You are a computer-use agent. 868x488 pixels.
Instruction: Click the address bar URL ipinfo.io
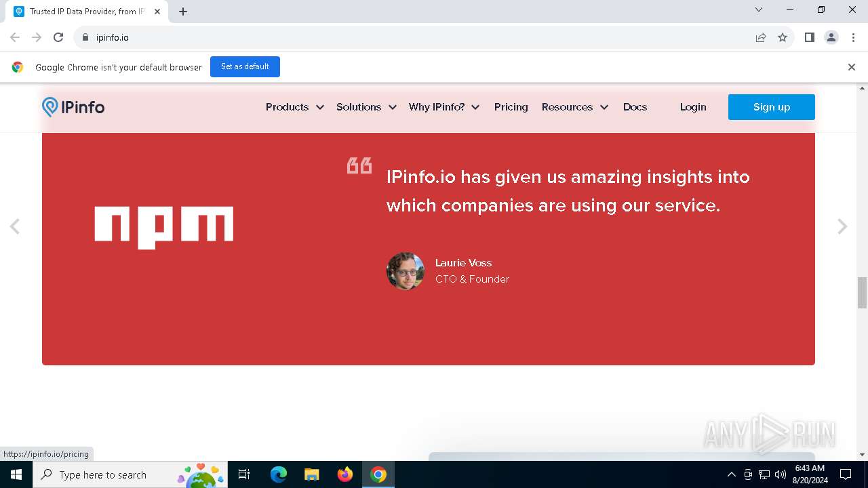(x=113, y=37)
